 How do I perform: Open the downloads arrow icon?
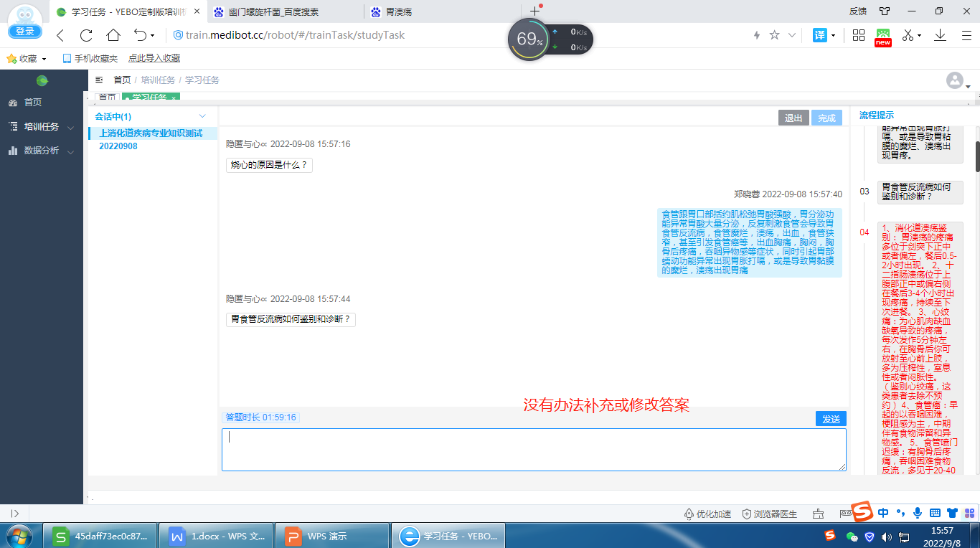pos(940,35)
